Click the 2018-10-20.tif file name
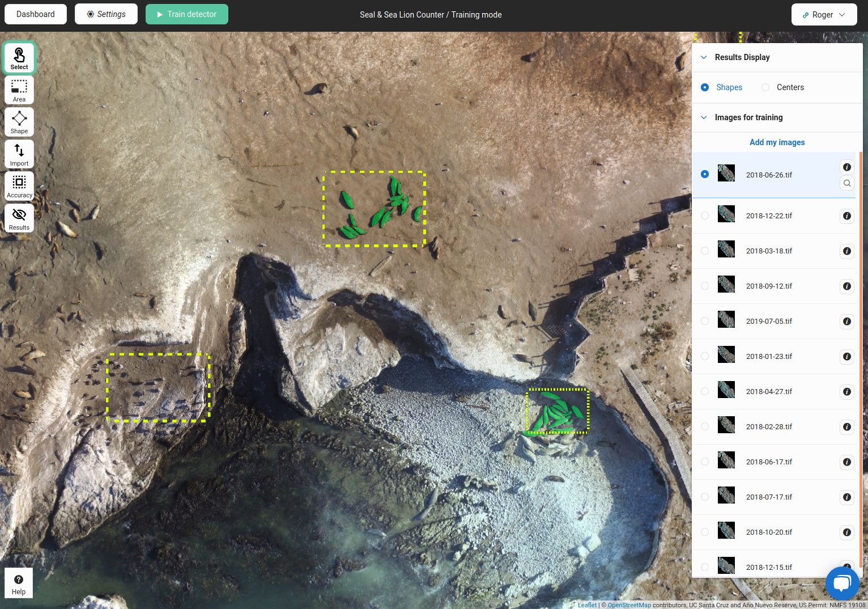 click(x=769, y=532)
